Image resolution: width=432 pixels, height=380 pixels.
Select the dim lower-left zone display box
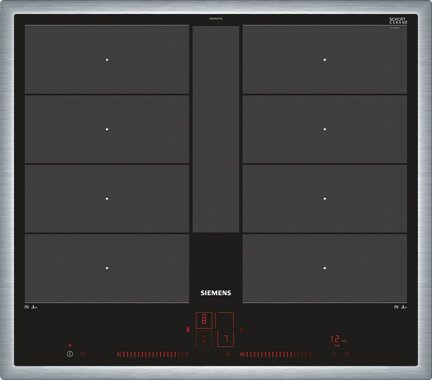(x=204, y=339)
